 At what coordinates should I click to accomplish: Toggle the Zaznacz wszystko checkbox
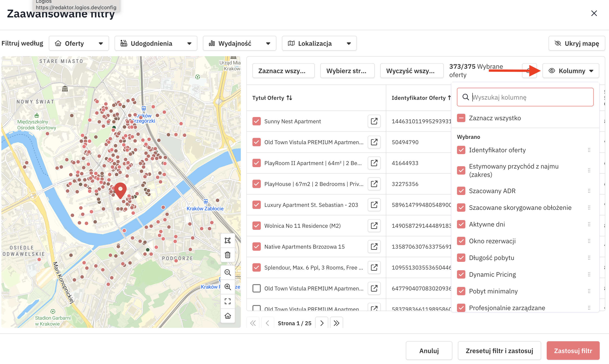point(461,118)
